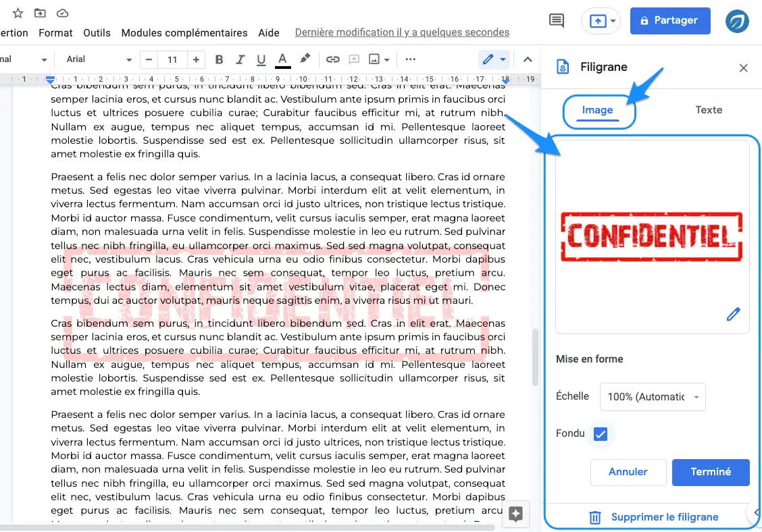The image size is (762, 532).
Task: Open the text color picker
Action: point(282,60)
